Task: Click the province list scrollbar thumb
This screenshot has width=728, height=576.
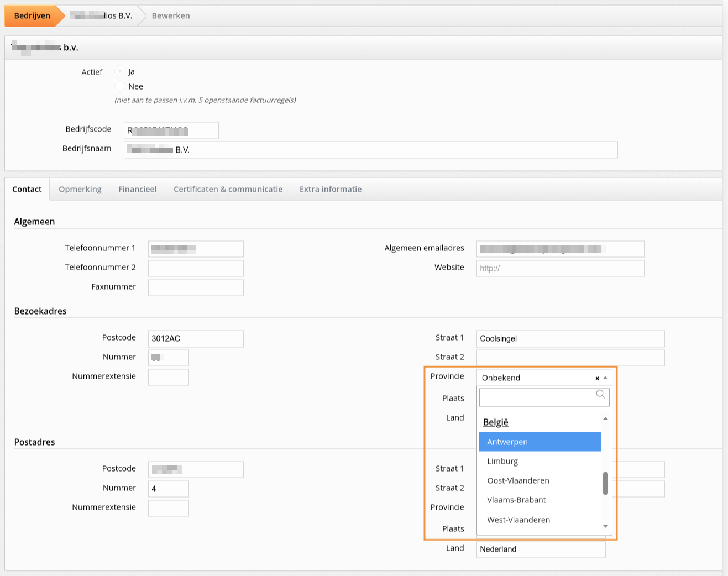Action: [x=605, y=483]
